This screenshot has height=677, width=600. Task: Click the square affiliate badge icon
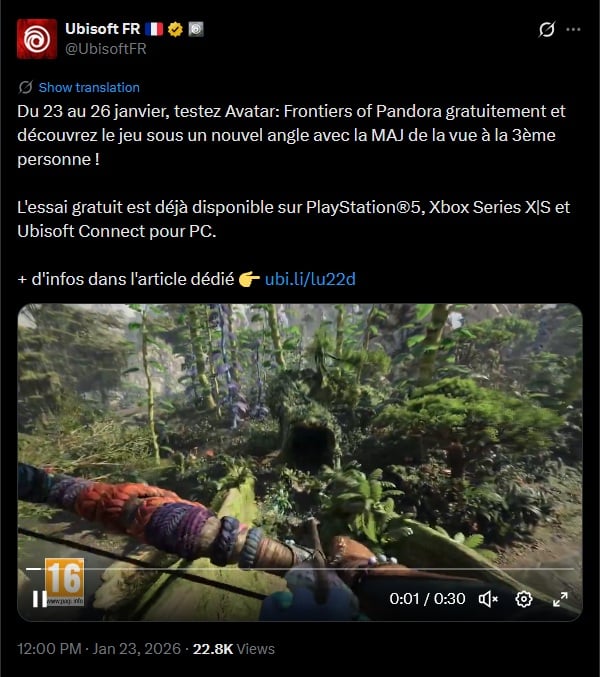[x=196, y=29]
